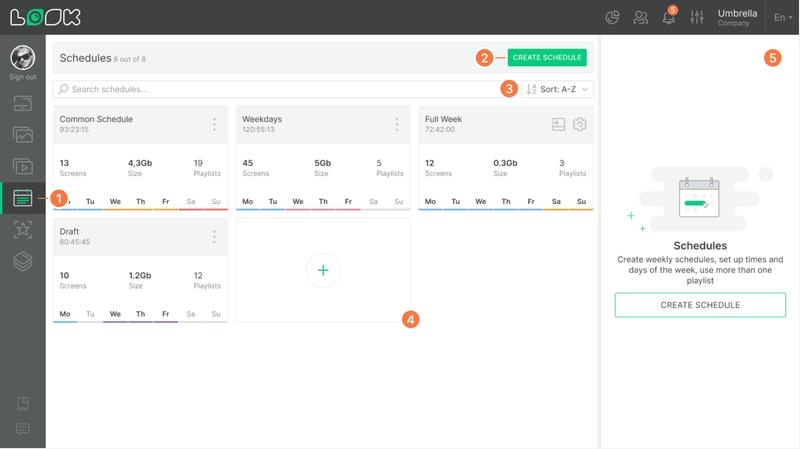Open the notifications bell
This screenshot has height=449, width=800.
(x=669, y=17)
